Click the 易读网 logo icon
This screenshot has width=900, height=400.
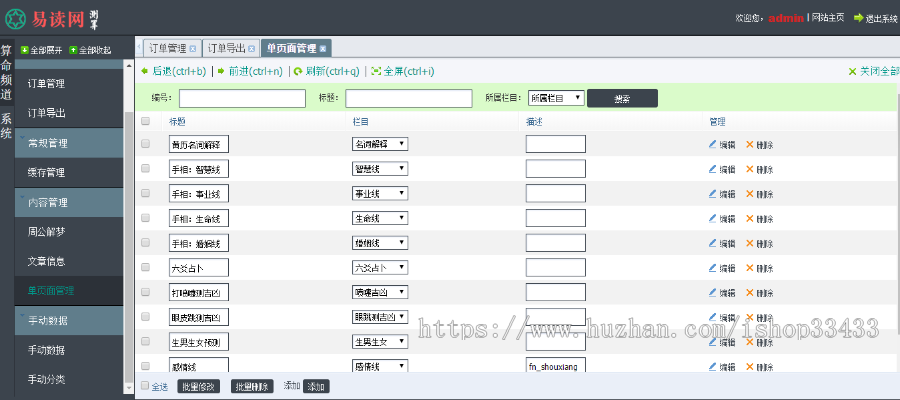[x=15, y=18]
